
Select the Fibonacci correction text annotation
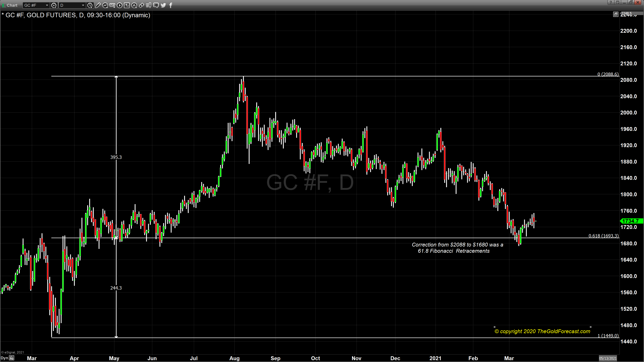click(457, 248)
